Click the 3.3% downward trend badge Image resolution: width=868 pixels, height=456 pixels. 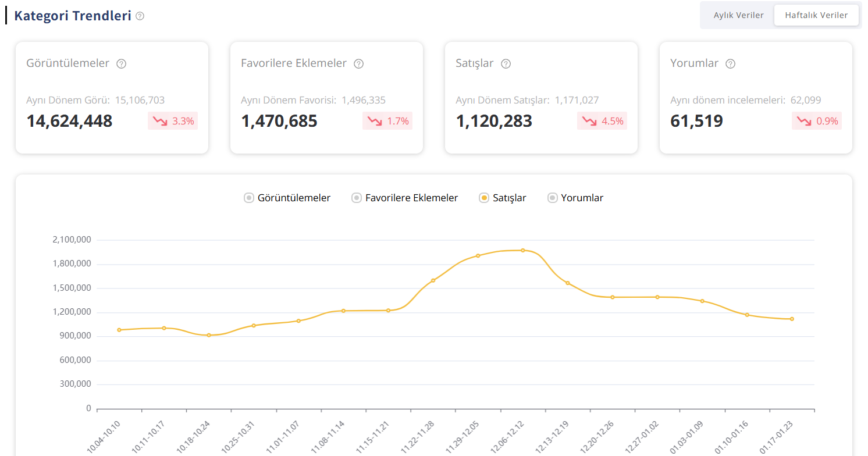click(x=173, y=121)
